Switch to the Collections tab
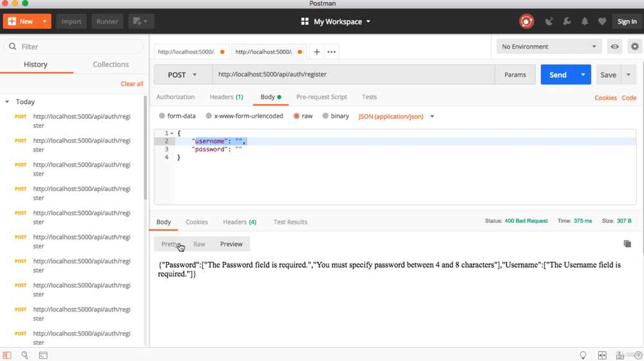 click(x=111, y=64)
